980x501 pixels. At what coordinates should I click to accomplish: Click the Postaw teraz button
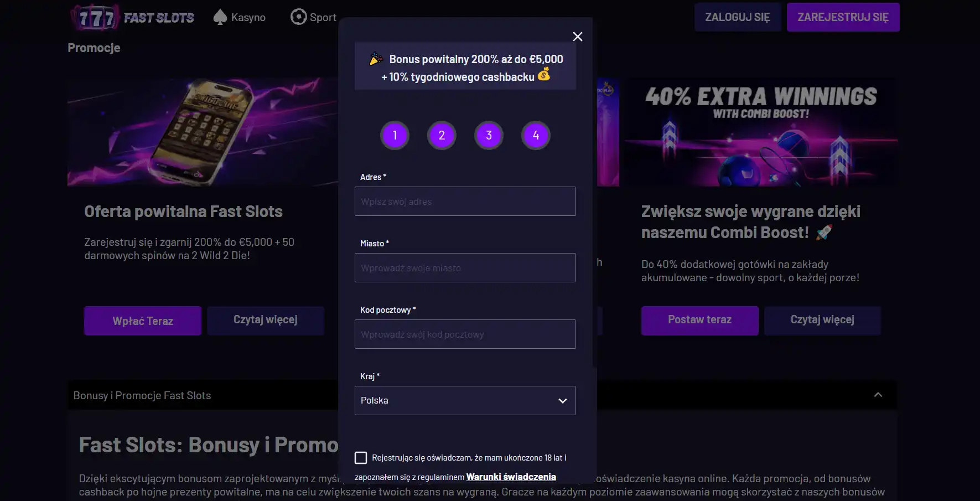(699, 320)
